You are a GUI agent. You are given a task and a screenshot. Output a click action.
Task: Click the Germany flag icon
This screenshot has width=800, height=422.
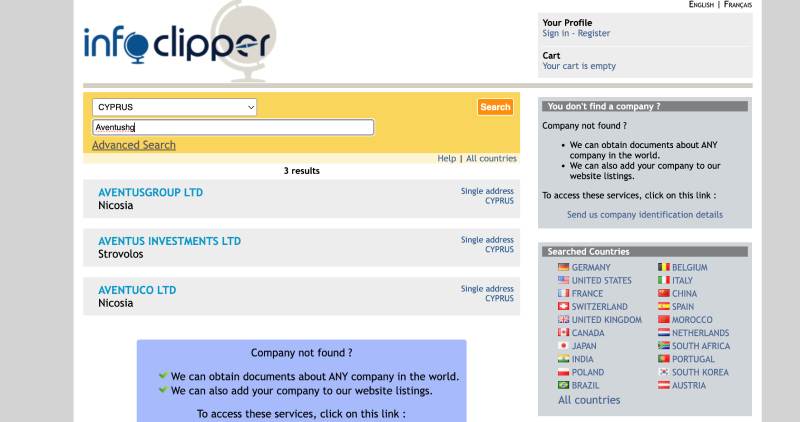pos(563,268)
